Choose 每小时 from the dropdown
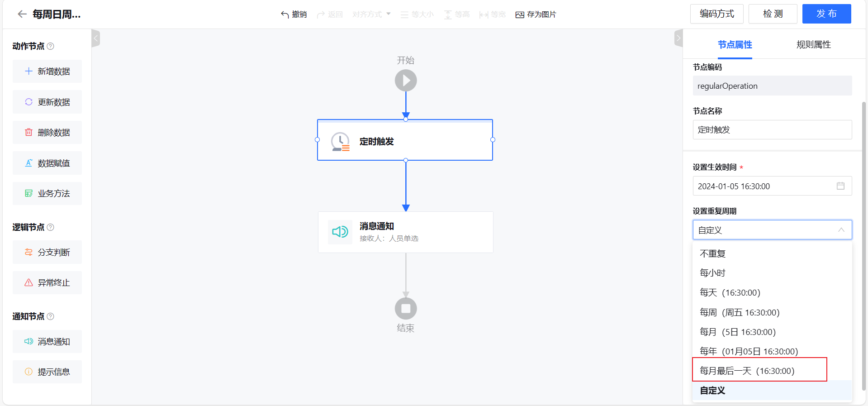This screenshot has width=868, height=406. pyautogui.click(x=772, y=273)
